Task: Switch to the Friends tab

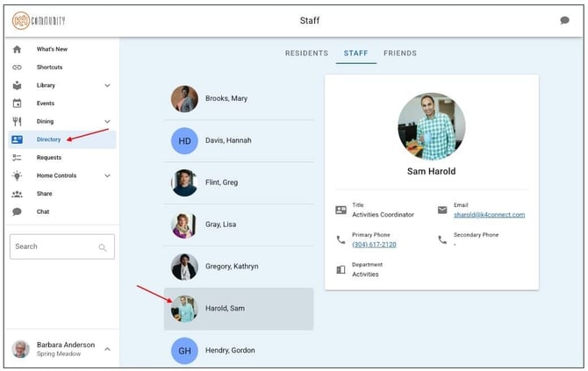Action: (400, 54)
